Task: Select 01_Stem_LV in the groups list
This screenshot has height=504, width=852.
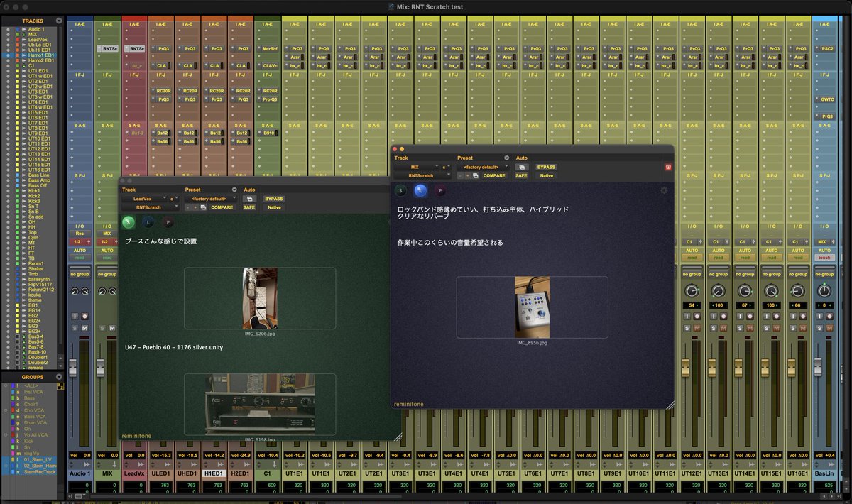Action: click(x=36, y=459)
